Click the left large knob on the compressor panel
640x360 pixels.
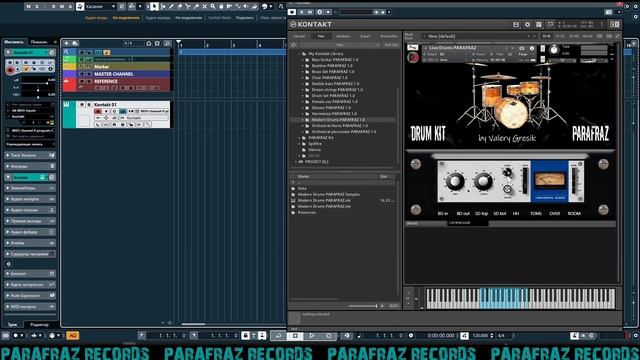(454, 181)
